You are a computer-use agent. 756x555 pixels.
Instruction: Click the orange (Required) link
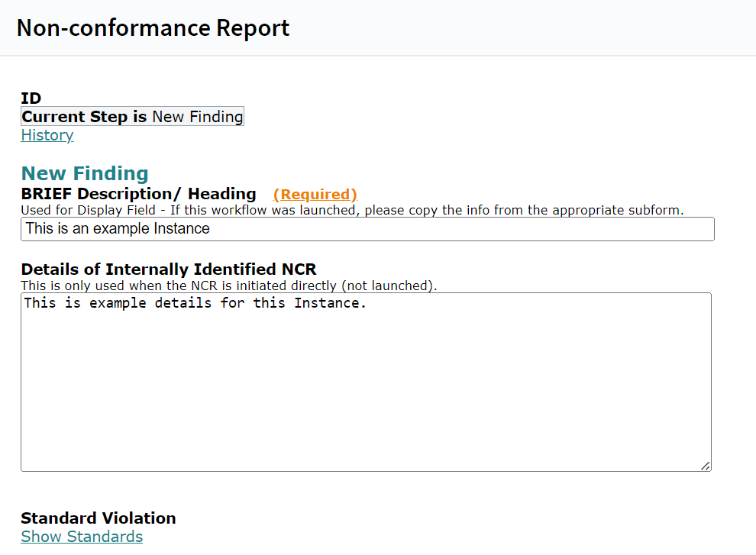tap(315, 195)
